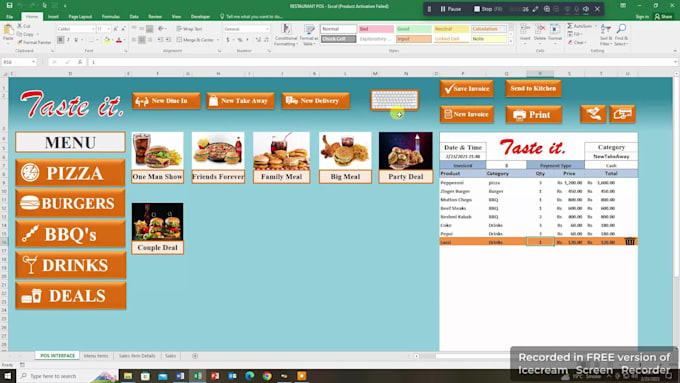Switch to the Developer tab
The image size is (680, 383).
tap(200, 16)
